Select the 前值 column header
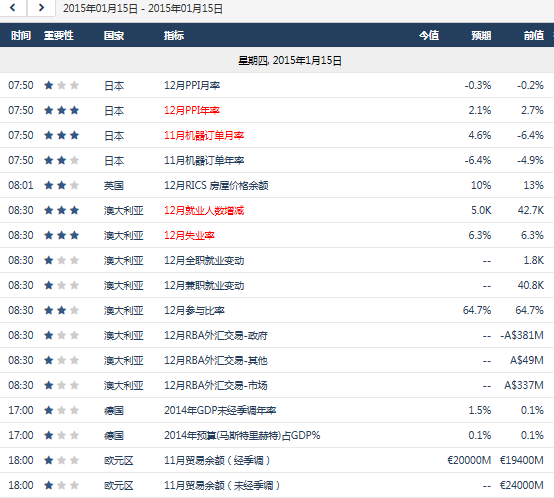This screenshot has height=498, width=554. coord(534,35)
